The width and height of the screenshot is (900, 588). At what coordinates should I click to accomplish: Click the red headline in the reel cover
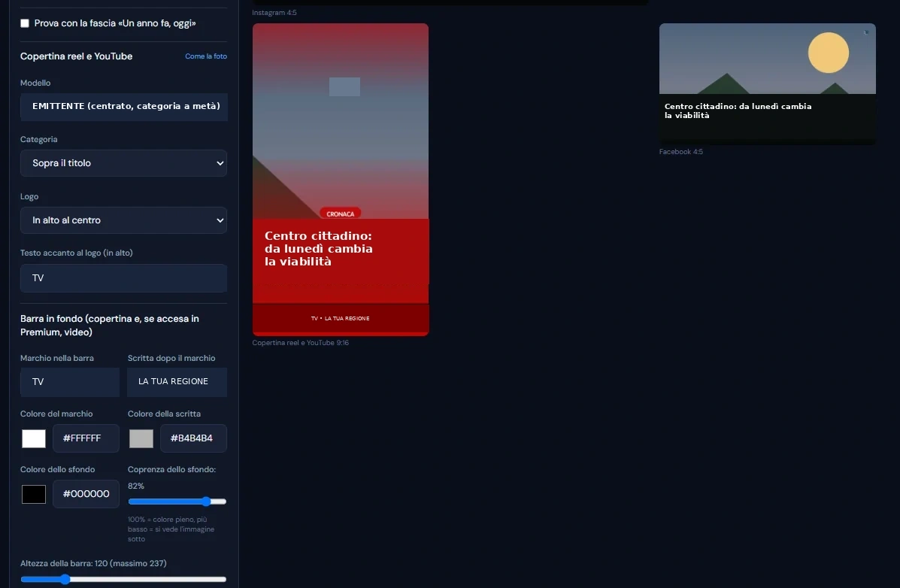click(319, 249)
